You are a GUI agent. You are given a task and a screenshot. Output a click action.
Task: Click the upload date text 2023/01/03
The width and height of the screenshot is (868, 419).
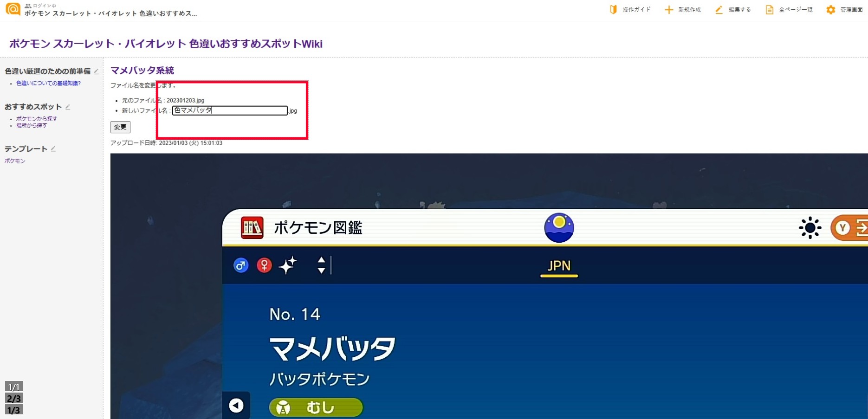tap(173, 143)
